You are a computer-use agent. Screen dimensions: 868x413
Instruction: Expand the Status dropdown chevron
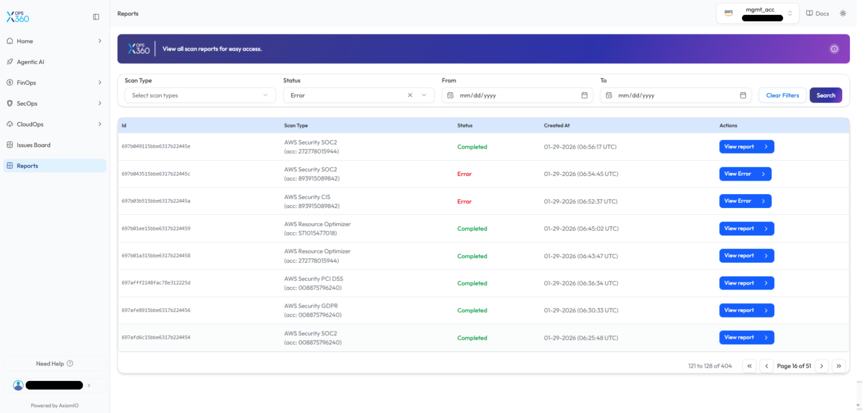[424, 96]
